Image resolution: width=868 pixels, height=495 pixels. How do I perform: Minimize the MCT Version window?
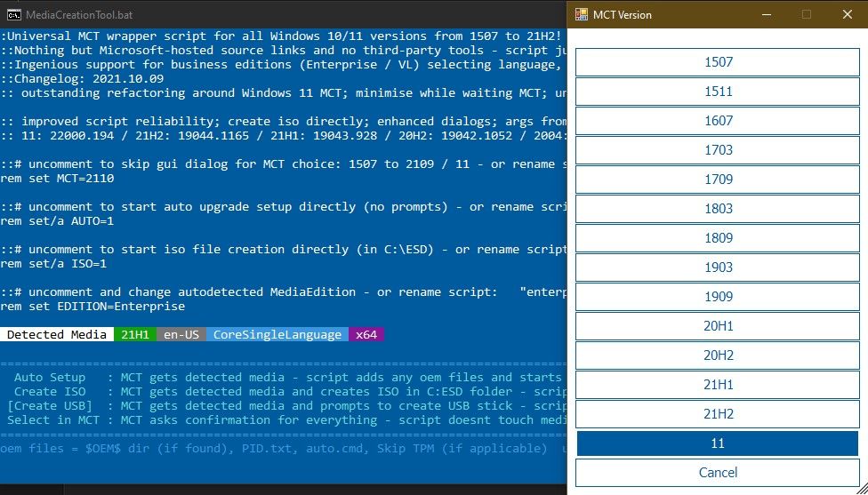pyautogui.click(x=767, y=15)
